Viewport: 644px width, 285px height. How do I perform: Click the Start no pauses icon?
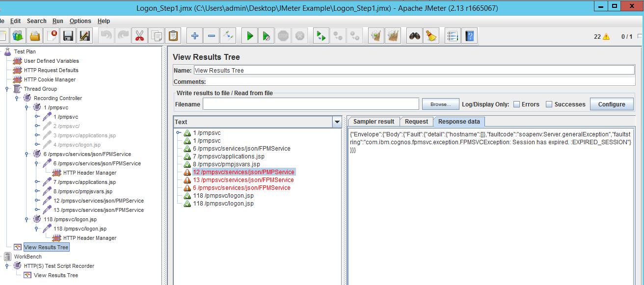pyautogui.click(x=267, y=36)
